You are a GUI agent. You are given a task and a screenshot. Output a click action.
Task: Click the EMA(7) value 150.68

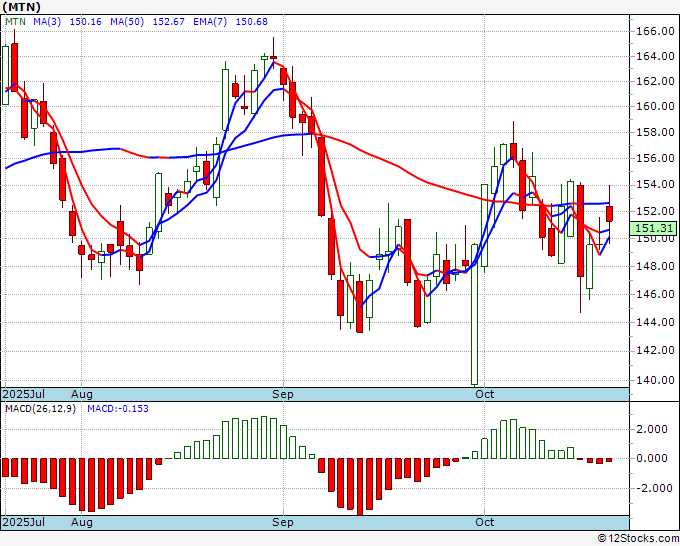(252, 21)
